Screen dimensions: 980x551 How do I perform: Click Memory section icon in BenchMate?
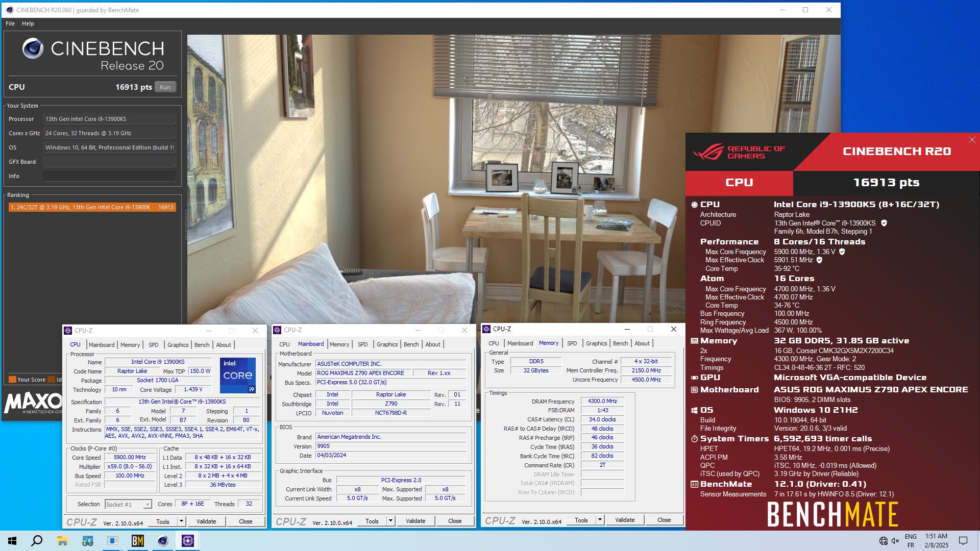coord(694,341)
